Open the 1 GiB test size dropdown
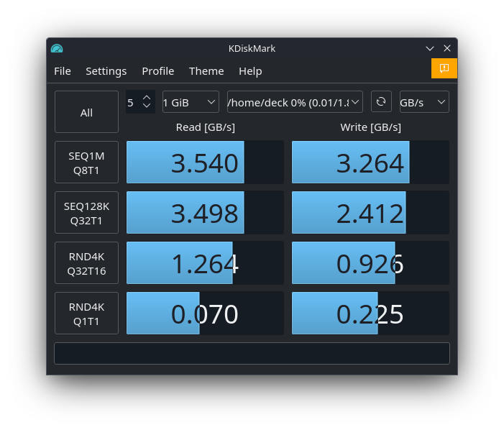This screenshot has width=504, height=430. click(191, 102)
